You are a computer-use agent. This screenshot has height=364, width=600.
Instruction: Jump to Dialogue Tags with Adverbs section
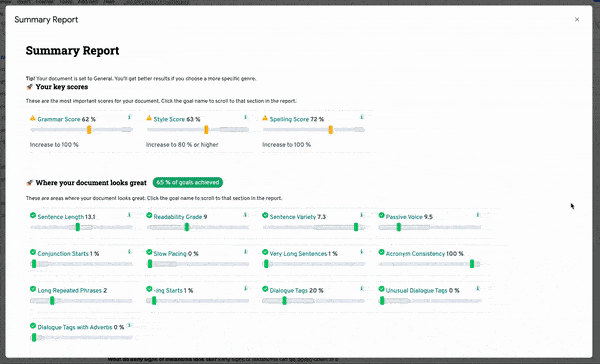point(75,327)
